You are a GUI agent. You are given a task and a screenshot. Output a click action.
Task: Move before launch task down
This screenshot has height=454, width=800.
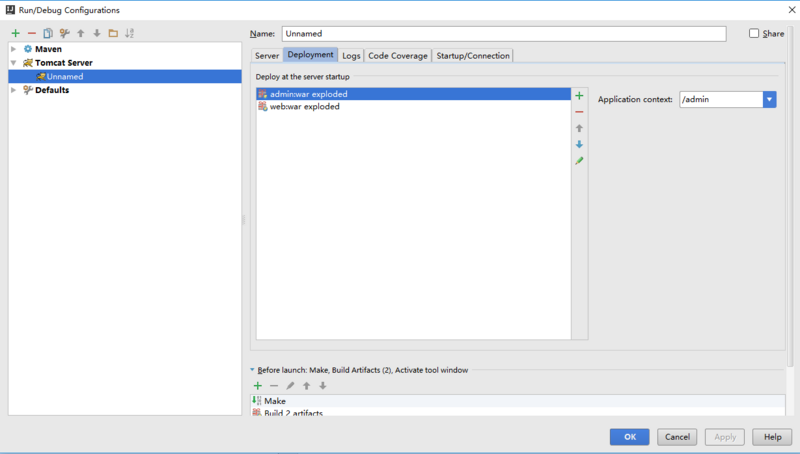pos(323,386)
